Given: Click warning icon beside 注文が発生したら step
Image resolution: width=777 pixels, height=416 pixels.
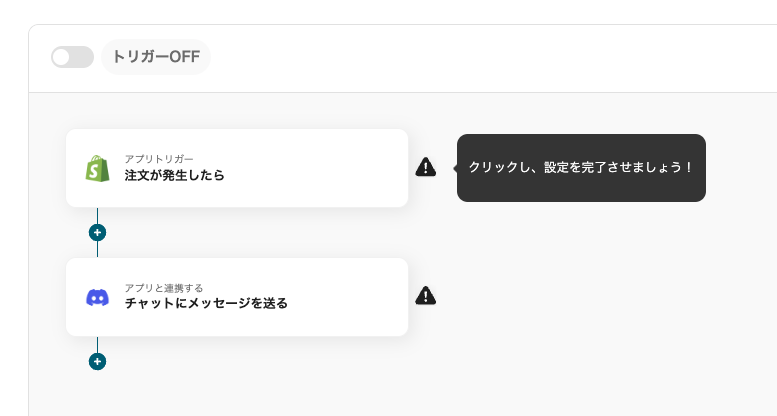Looking at the screenshot, I should tap(426, 167).
